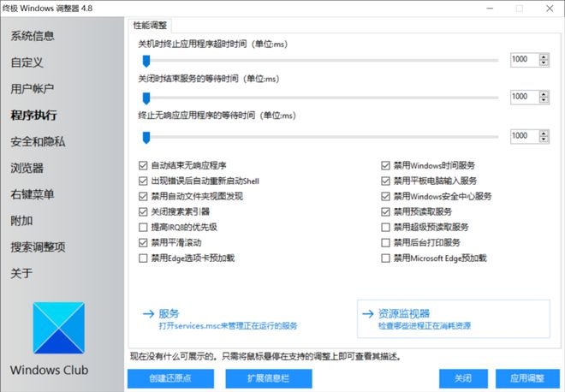The width and height of the screenshot is (565, 392).
Task: Click the 终止无响应应用程序的等待时间 slider handle
Action: point(146,137)
